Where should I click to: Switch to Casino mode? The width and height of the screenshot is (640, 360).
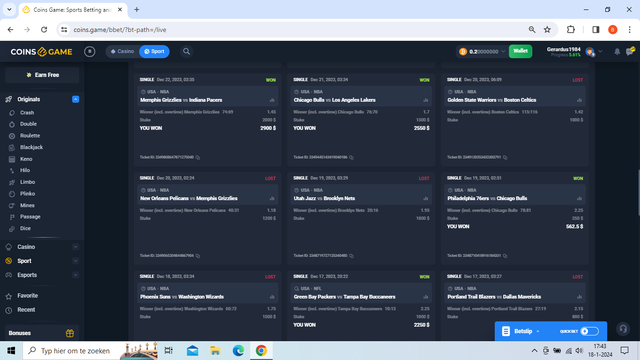coord(122,51)
